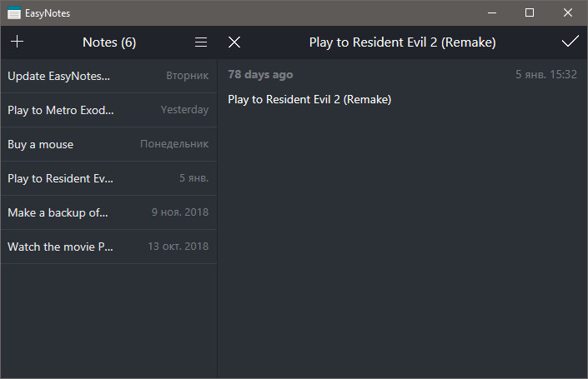The height and width of the screenshot is (379, 588).
Task: Open the 'Make a backup of...' note
Action: click(108, 212)
